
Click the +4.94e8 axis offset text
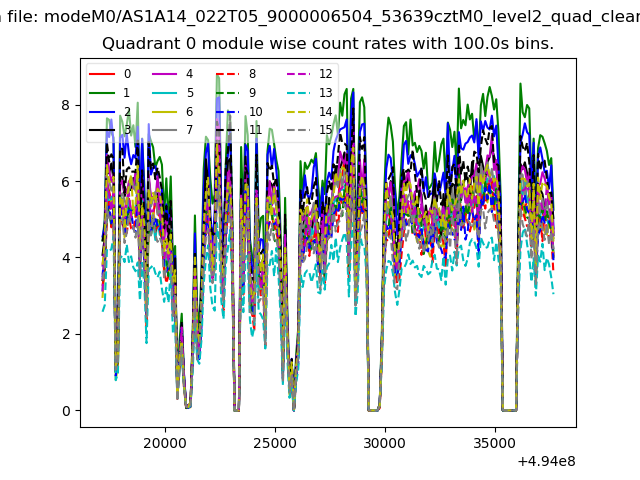pos(542,462)
